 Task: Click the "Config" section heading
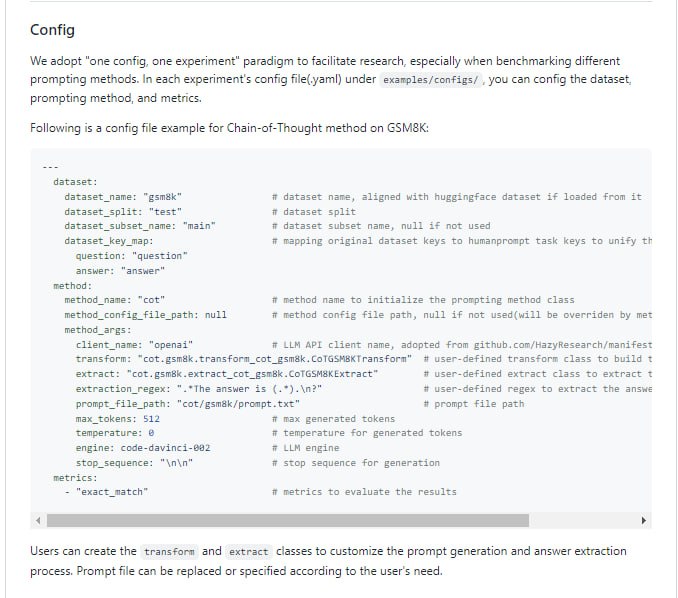[52, 31]
